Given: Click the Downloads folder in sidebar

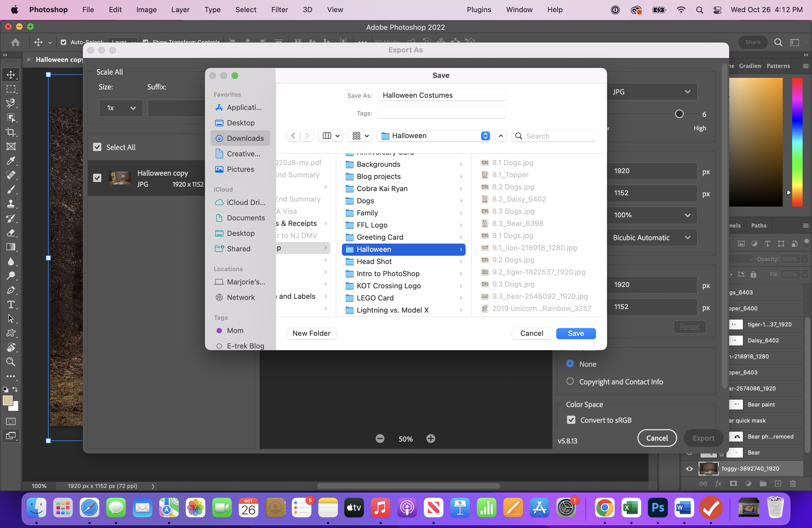Looking at the screenshot, I should [245, 138].
